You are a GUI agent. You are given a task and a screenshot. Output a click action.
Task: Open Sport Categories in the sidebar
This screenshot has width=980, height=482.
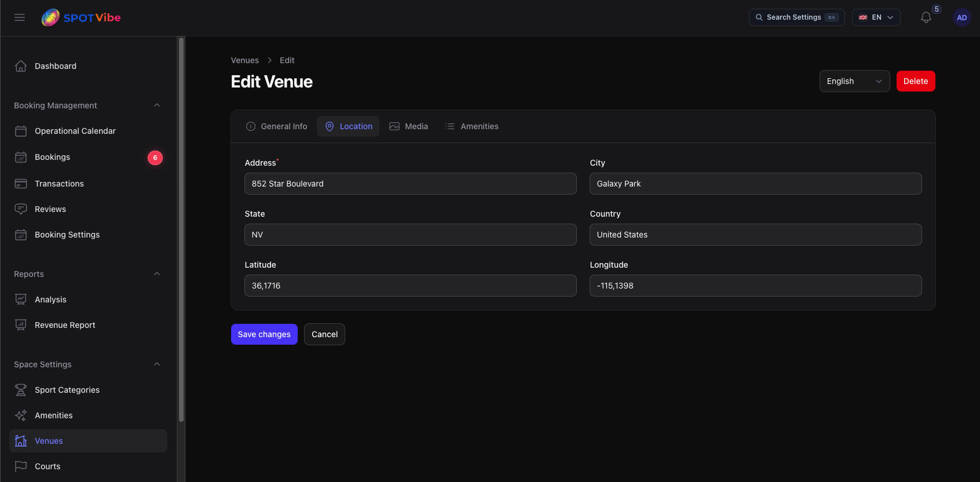click(x=88, y=390)
